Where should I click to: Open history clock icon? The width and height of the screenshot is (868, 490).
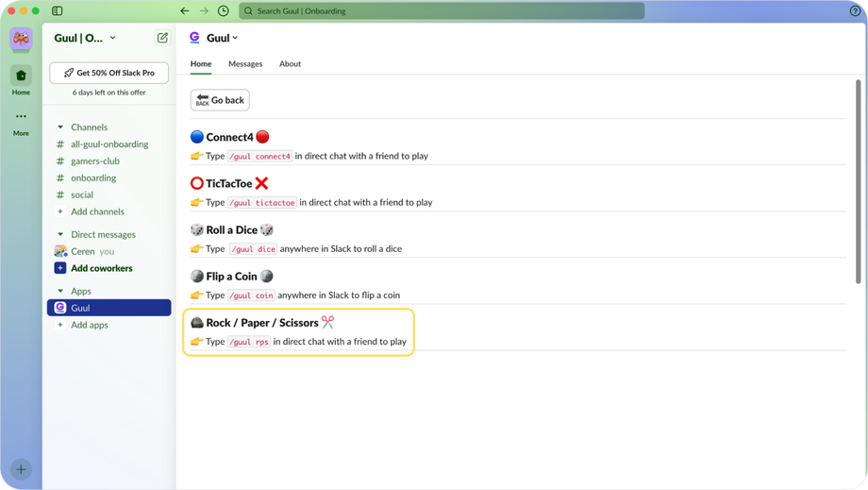(223, 10)
